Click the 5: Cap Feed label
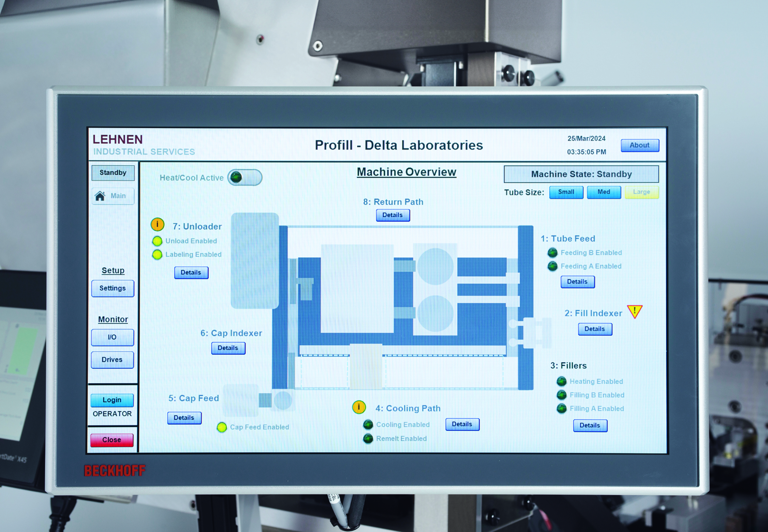Image resolution: width=768 pixels, height=532 pixels. tap(194, 398)
